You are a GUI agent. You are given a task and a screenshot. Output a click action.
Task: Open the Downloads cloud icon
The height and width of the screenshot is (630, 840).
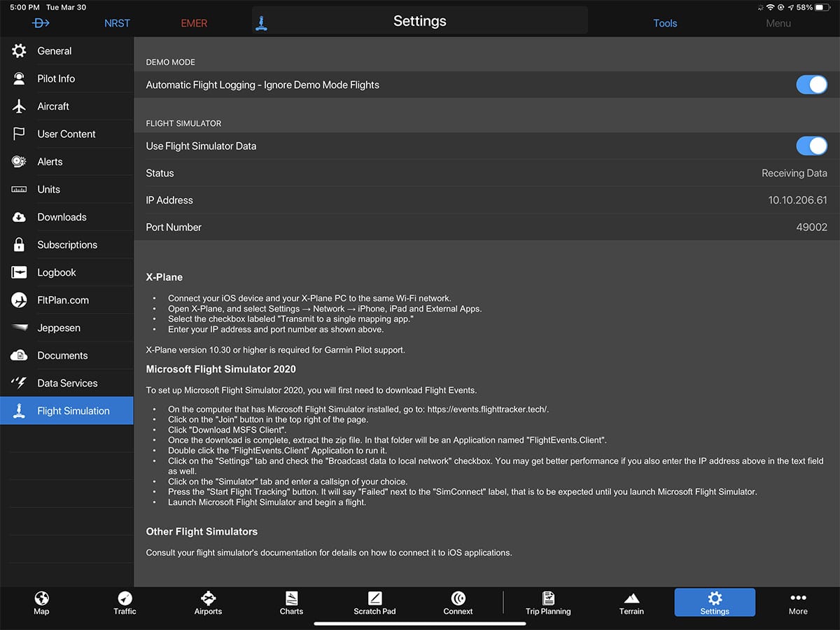tap(19, 217)
